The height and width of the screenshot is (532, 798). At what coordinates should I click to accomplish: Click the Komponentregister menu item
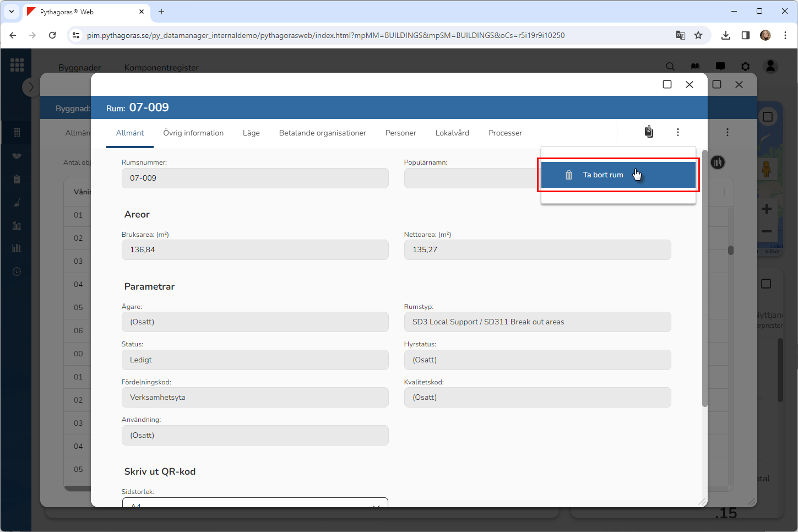(161, 68)
